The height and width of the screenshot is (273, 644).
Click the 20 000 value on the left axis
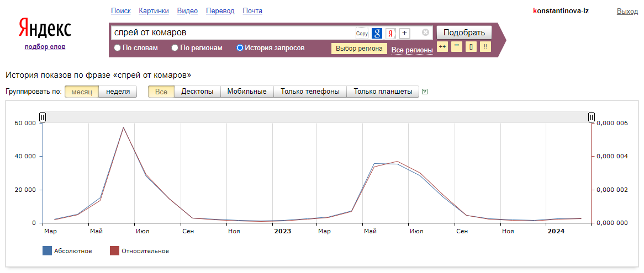[25, 190]
